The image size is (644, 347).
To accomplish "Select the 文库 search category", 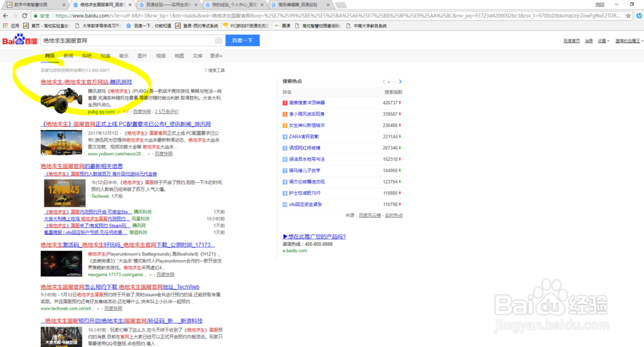I will point(198,56).
